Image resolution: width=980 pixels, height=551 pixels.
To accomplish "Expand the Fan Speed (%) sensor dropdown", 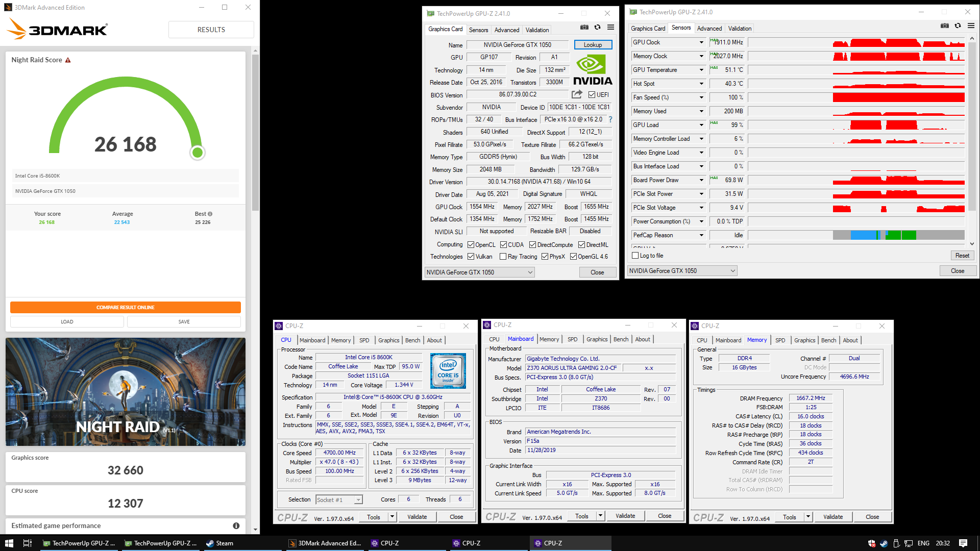I will 701,97.
